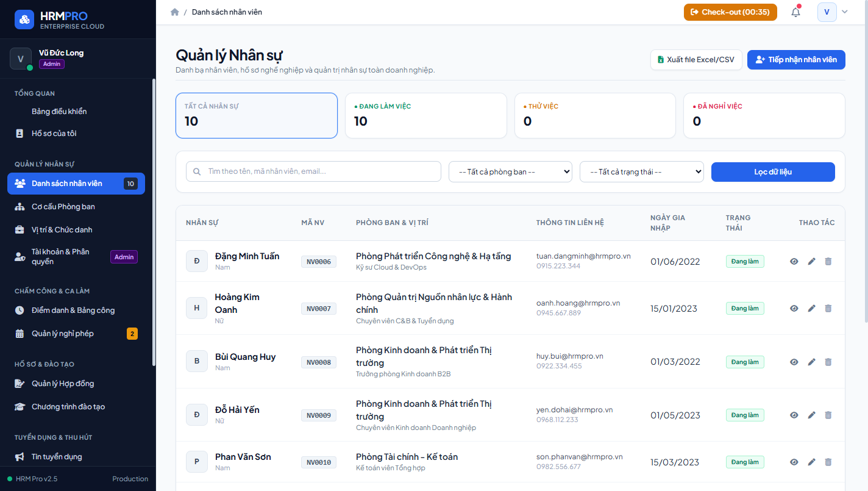Expand the user account menu chevron
The image size is (868, 491).
pyautogui.click(x=845, y=12)
